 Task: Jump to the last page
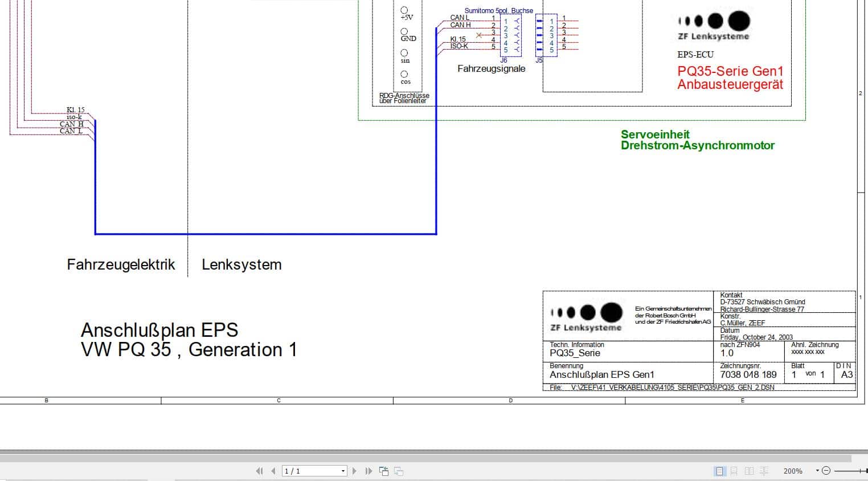click(x=369, y=471)
